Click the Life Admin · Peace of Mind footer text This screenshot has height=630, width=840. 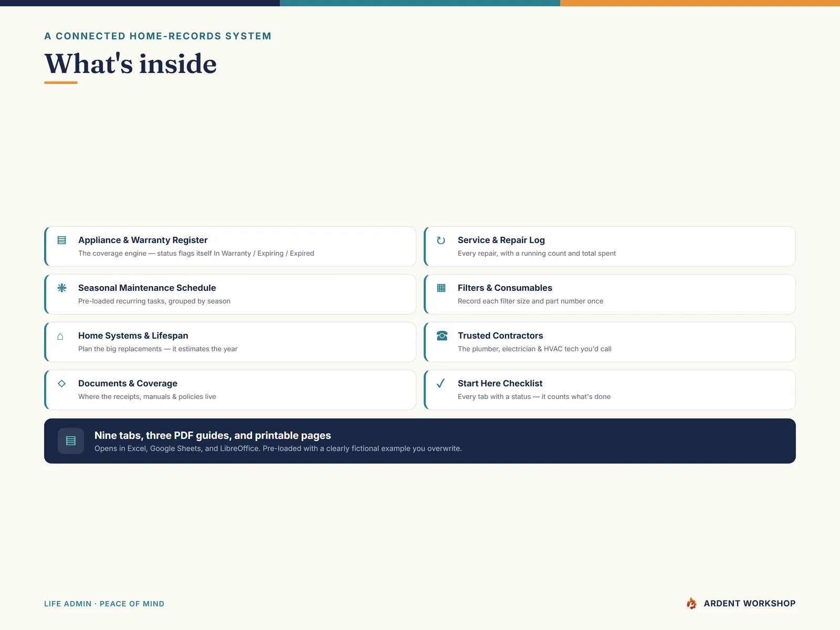tap(104, 604)
